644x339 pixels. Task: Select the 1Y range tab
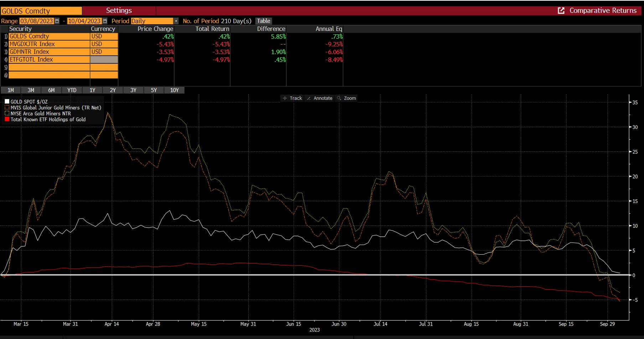92,90
